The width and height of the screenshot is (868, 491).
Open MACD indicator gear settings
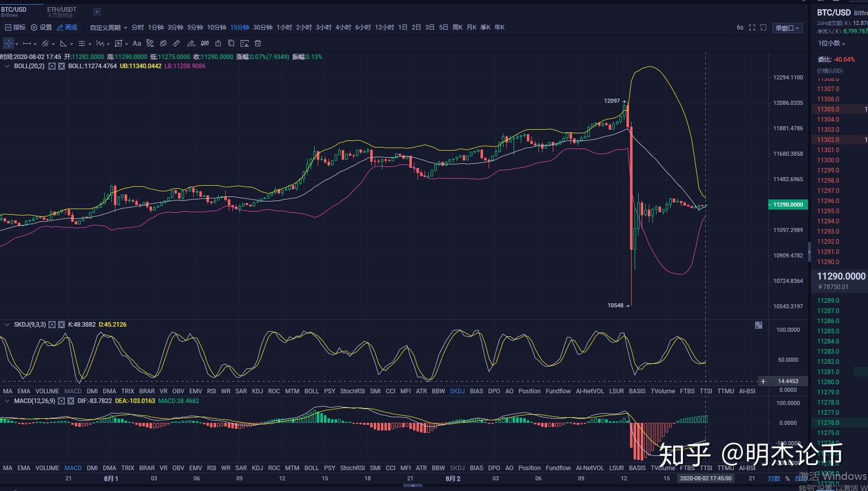pos(62,401)
